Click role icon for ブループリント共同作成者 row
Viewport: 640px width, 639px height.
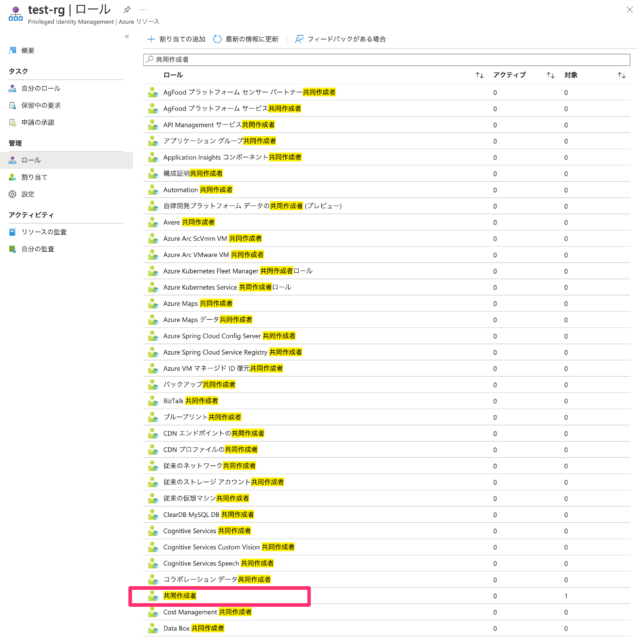(x=153, y=417)
